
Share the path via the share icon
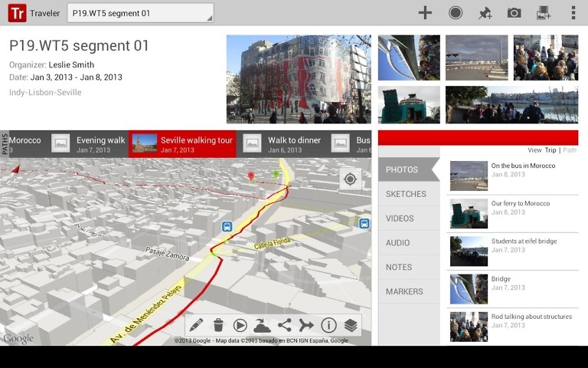click(x=284, y=325)
